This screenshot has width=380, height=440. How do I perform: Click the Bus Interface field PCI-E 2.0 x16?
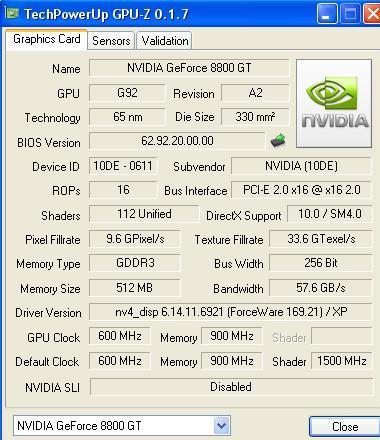(301, 190)
